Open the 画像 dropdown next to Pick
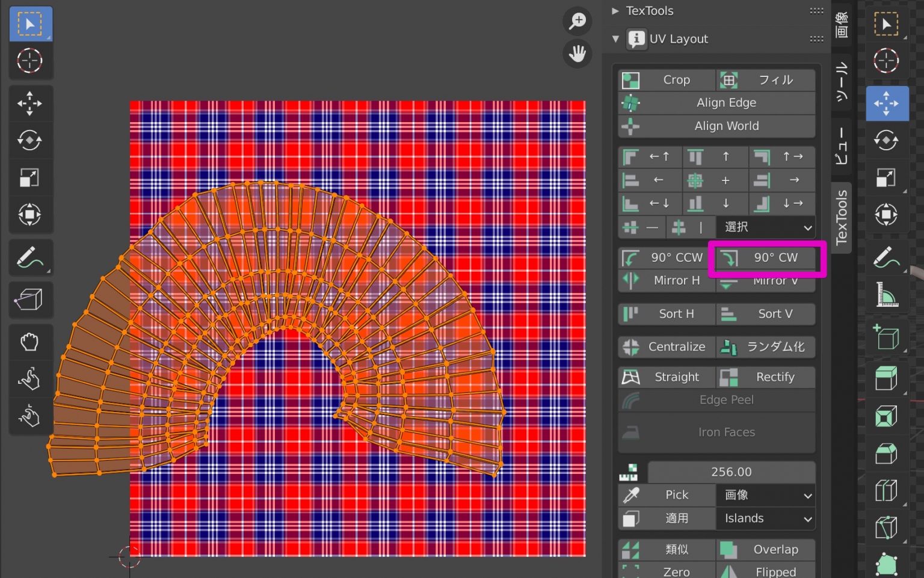The height and width of the screenshot is (578, 924). click(765, 494)
